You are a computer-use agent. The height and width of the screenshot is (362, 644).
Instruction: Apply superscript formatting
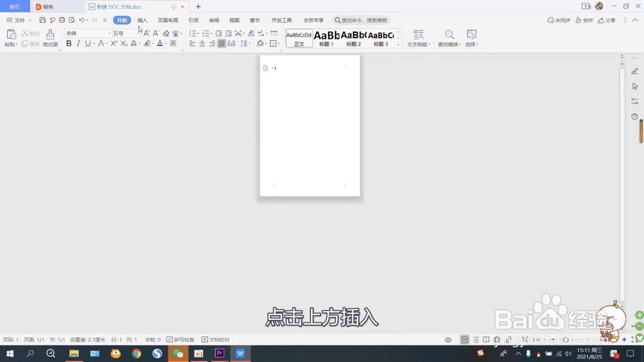[x=114, y=43]
